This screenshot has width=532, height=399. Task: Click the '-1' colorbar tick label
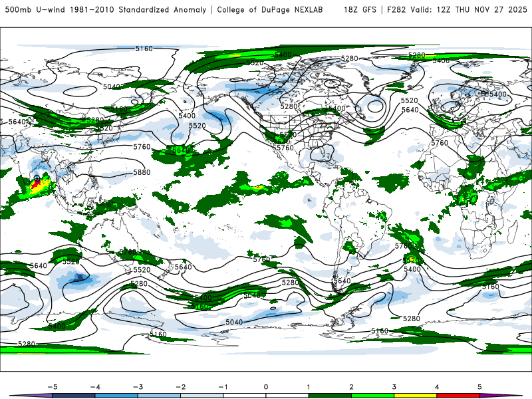click(223, 387)
